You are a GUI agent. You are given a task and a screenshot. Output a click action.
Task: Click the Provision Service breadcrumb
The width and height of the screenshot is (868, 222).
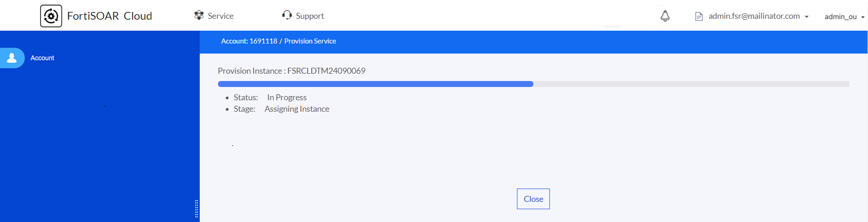pyautogui.click(x=310, y=41)
